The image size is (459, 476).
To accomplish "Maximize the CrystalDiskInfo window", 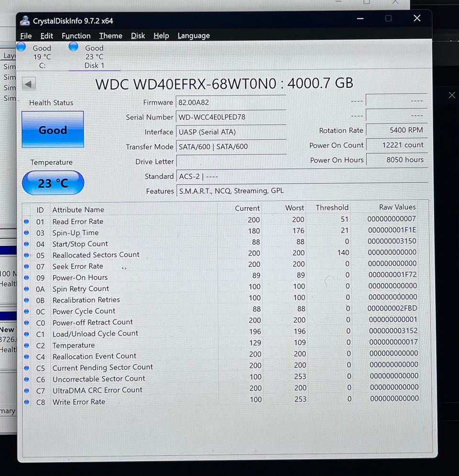I will (388, 19).
